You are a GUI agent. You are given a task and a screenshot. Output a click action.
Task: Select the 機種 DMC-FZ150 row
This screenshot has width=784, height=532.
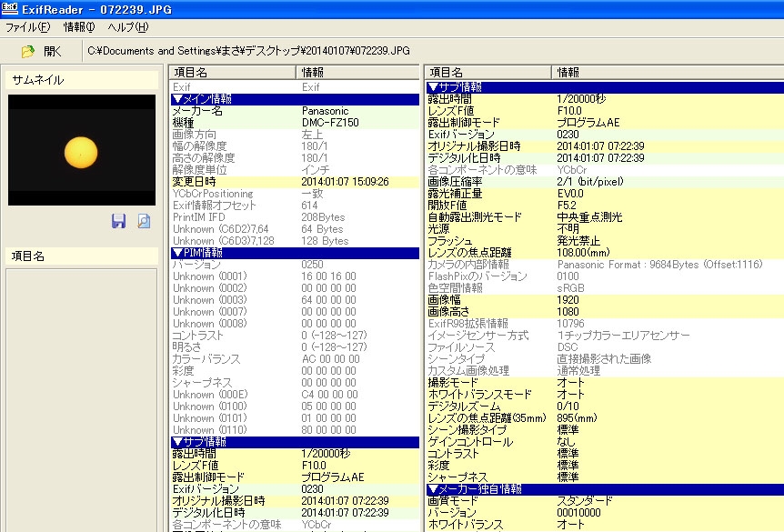click(x=295, y=123)
